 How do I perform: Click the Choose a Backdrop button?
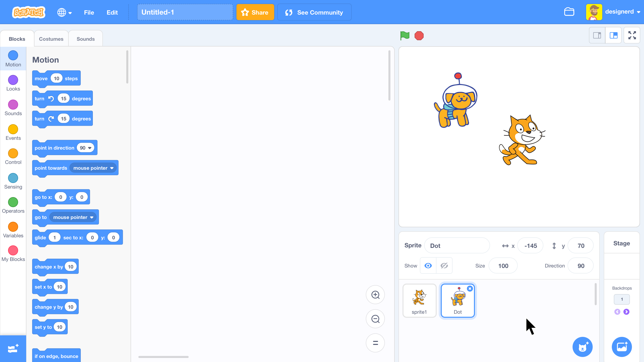(622, 347)
